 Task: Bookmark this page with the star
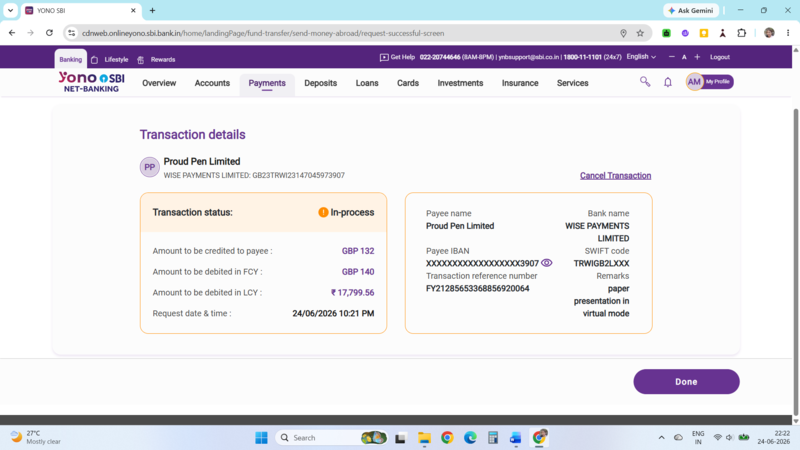click(x=640, y=33)
